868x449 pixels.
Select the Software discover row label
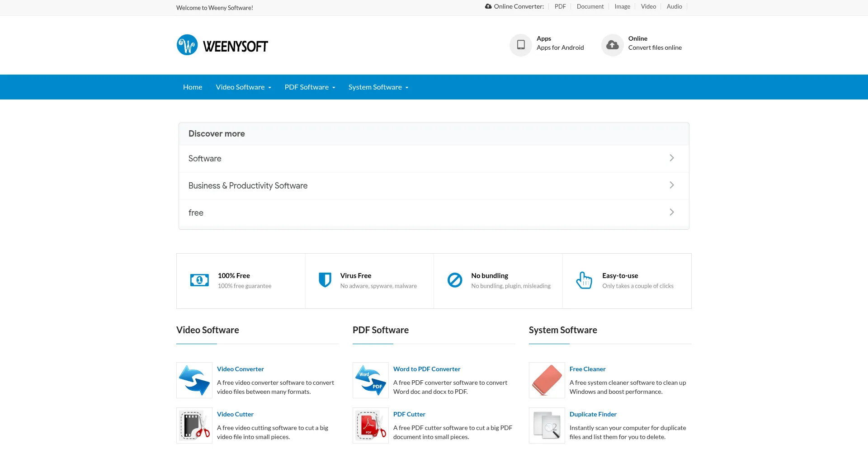[x=205, y=159]
